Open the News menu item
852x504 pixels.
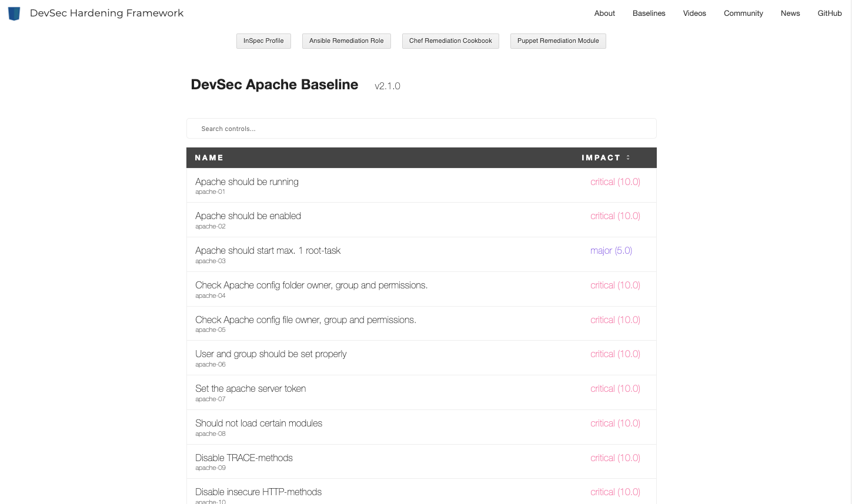(x=790, y=13)
